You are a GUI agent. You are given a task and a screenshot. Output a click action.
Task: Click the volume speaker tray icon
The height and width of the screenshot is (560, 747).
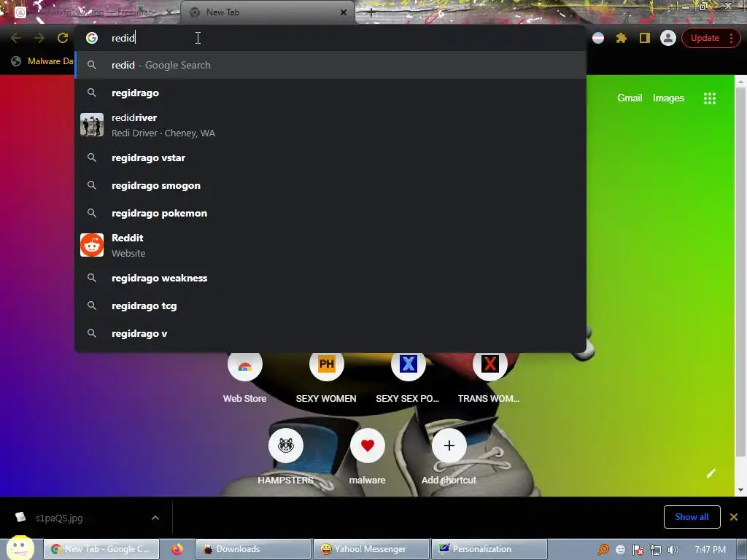click(673, 550)
